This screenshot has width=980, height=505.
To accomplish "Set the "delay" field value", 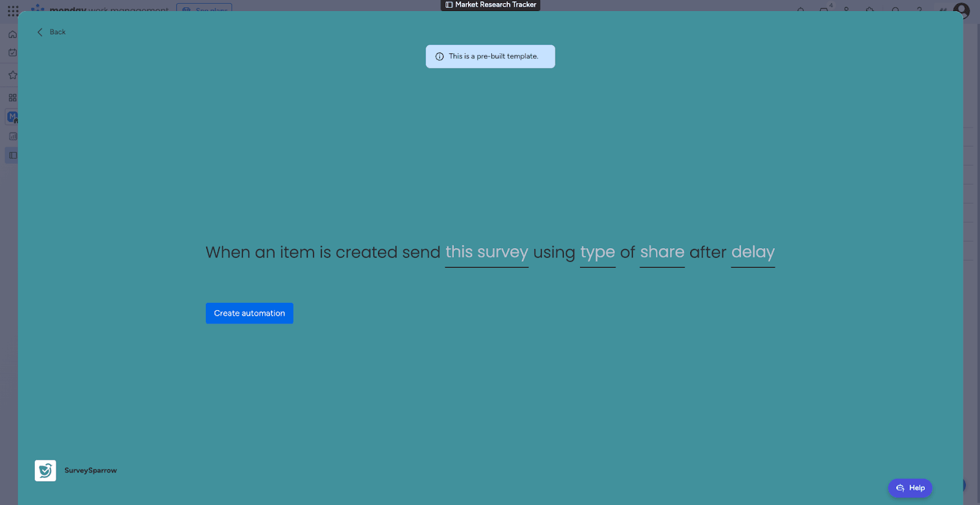I will pos(752,252).
